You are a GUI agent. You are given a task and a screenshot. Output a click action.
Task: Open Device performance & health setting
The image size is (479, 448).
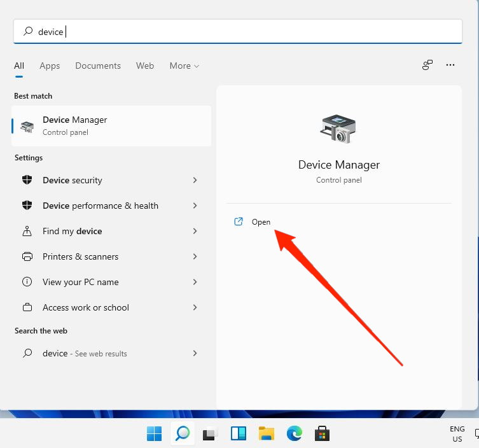click(101, 206)
